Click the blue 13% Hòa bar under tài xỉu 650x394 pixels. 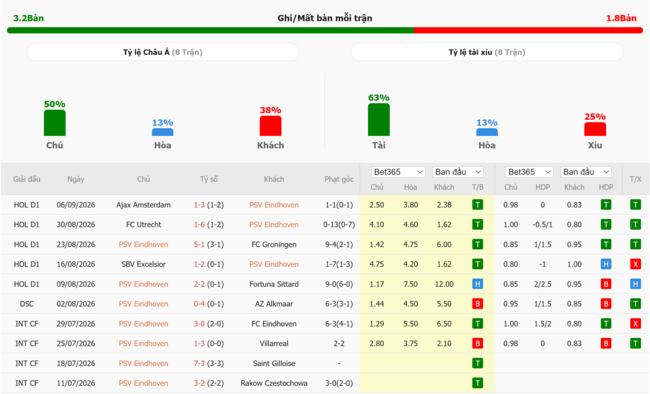point(487,132)
